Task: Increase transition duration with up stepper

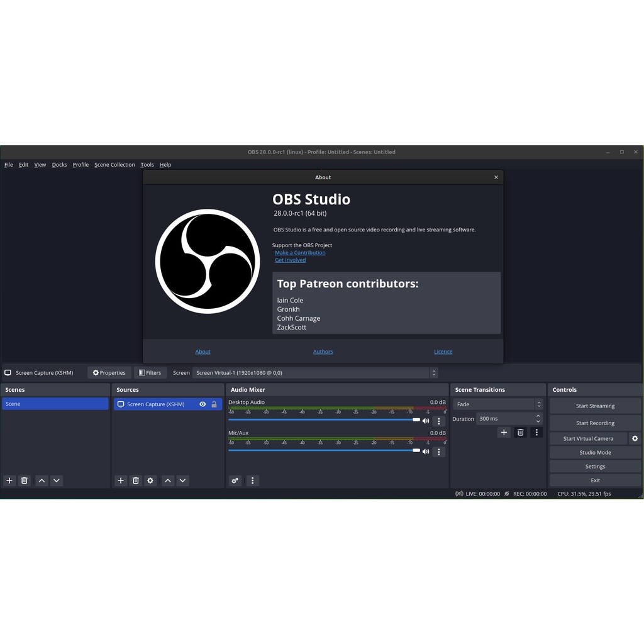Action: 538,416
